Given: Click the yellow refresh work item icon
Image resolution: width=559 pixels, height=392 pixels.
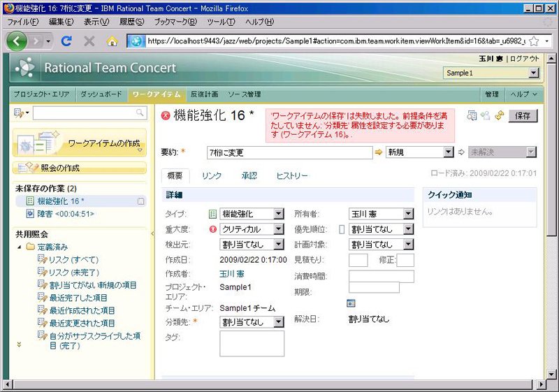Looking at the screenshot, I should coord(499,115).
